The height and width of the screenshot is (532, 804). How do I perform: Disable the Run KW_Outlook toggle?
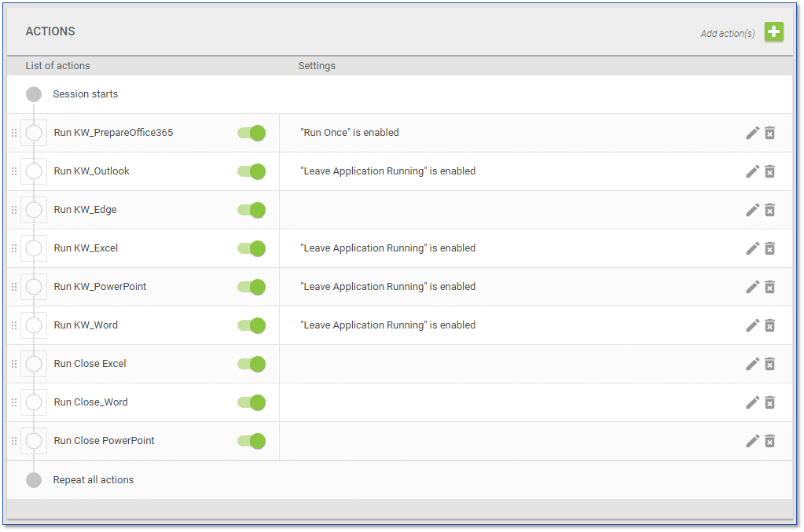point(251,171)
